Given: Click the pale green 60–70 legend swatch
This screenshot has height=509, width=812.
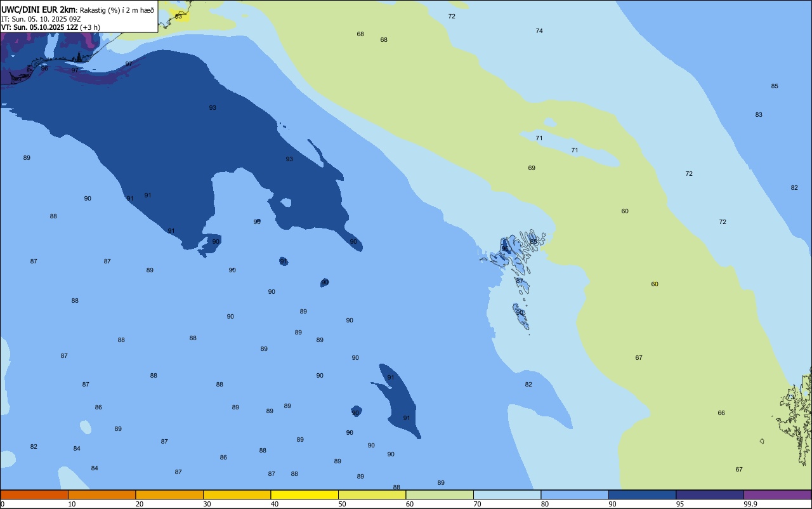Looking at the screenshot, I should click(x=440, y=494).
